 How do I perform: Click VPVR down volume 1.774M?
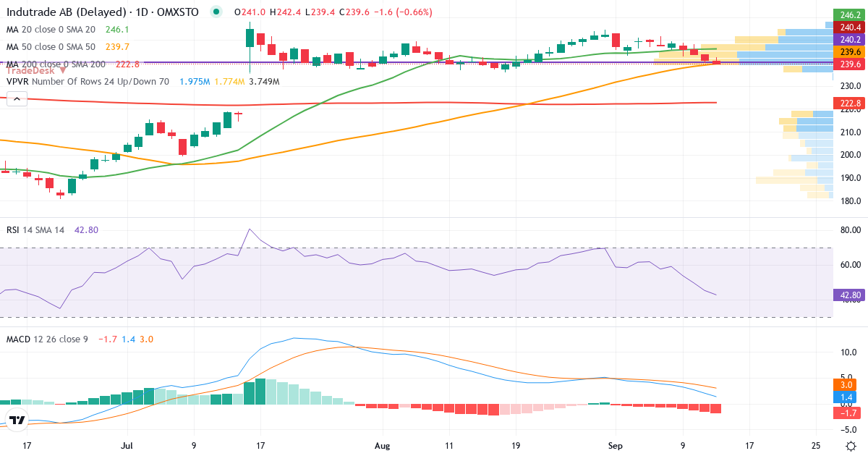229,82
